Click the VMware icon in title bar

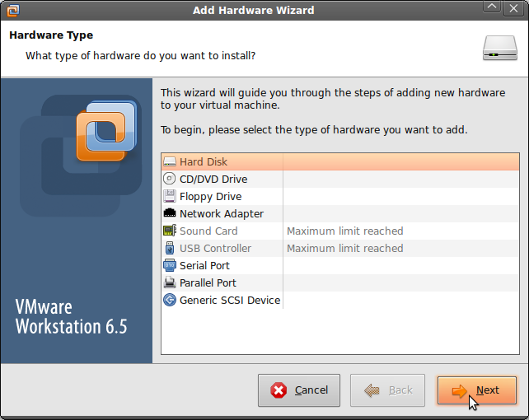click(x=13, y=10)
